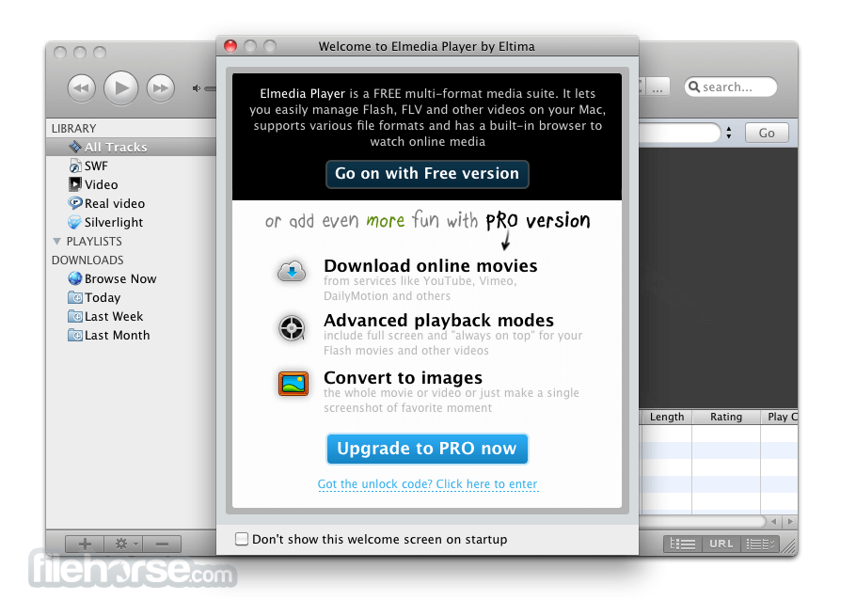This screenshot has width=856, height=616.
Task: Click the magnifier icon in search box
Action: point(694,87)
